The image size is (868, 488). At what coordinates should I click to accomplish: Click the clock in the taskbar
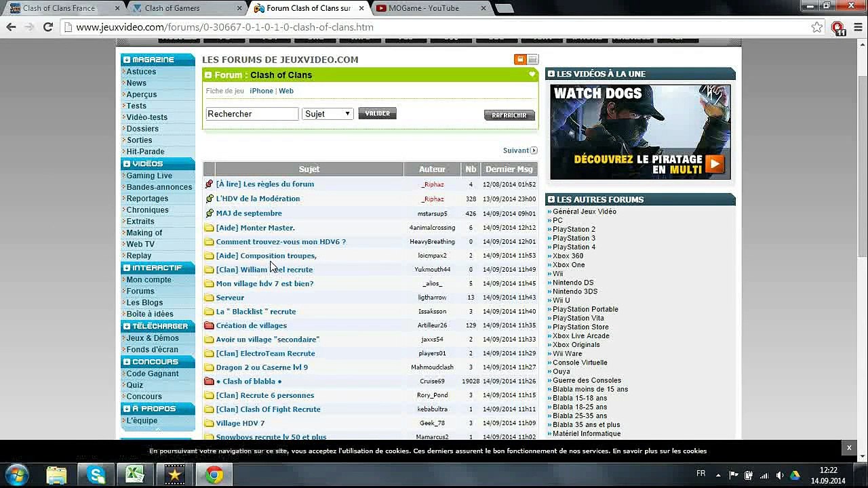click(x=828, y=475)
